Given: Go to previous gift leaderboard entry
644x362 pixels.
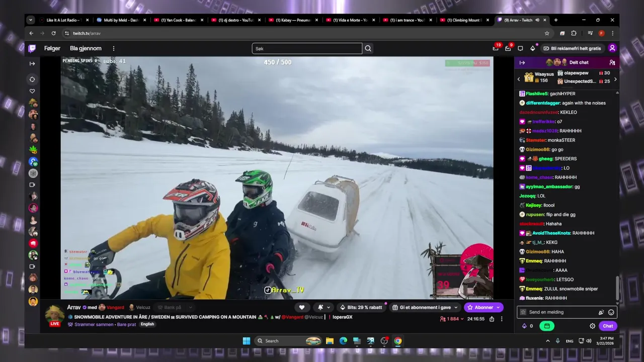Looking at the screenshot, I should coord(519,79).
